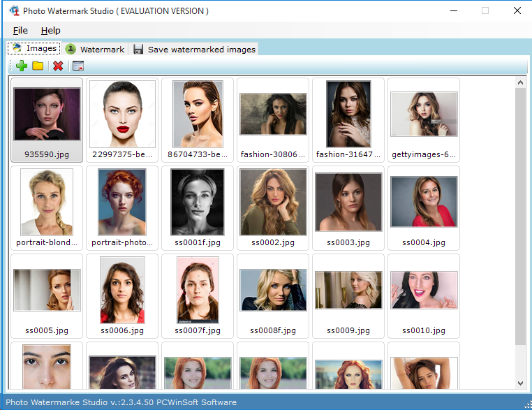This screenshot has width=532, height=410.
Task: Click the scroll down arrow of image list
Action: click(520, 383)
